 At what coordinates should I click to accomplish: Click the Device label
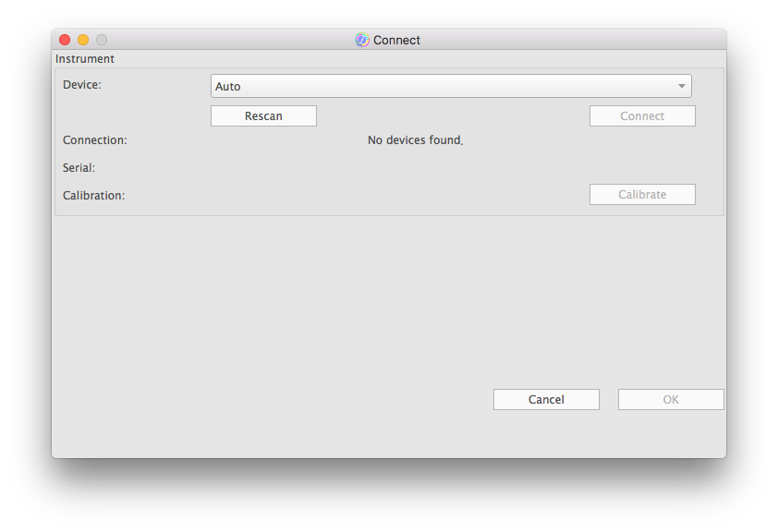82,85
